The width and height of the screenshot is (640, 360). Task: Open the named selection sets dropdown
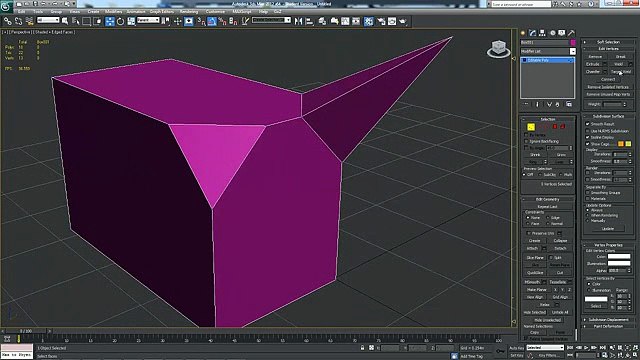[x=271, y=20]
